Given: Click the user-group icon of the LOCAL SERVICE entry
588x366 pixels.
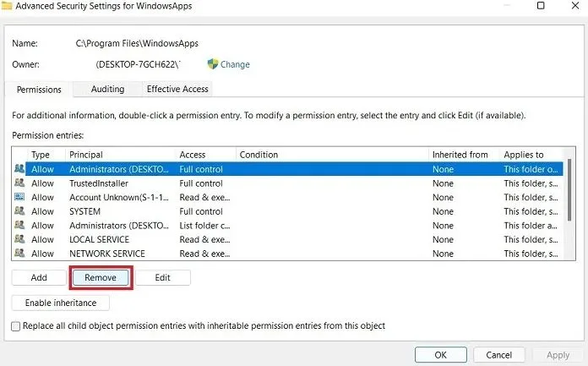Looking at the screenshot, I should pos(19,239).
